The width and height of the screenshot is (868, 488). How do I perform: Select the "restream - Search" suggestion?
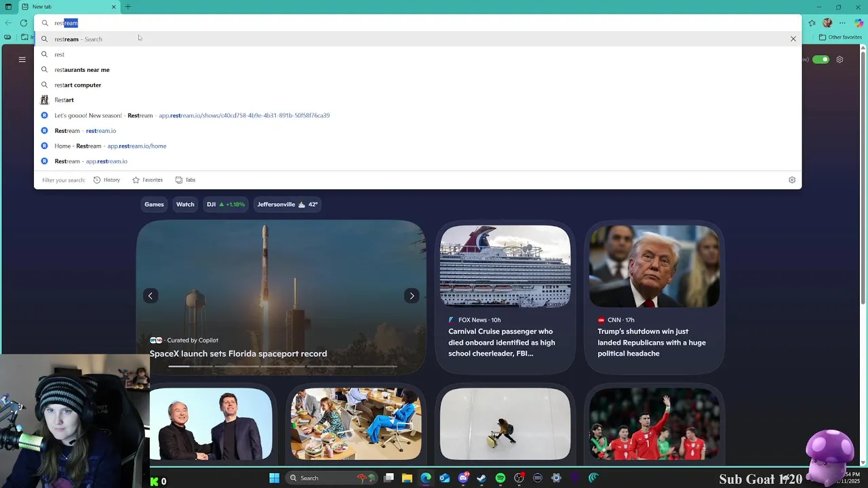click(417, 39)
